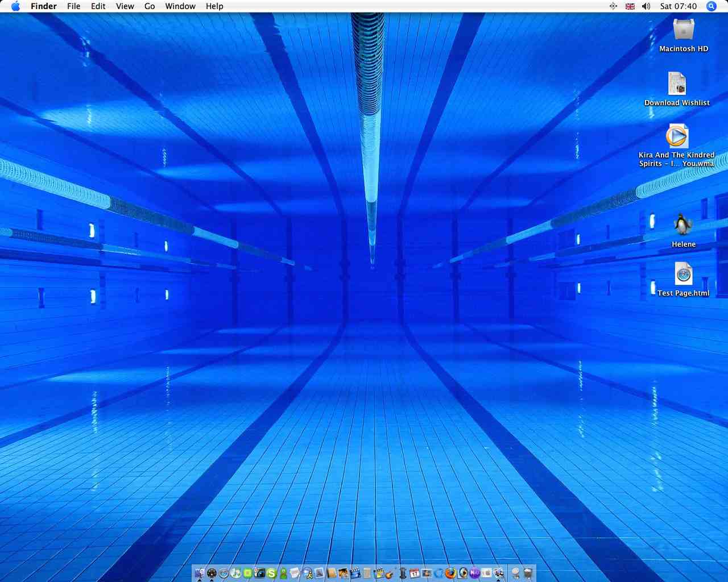Viewport: 728px width, 582px height.
Task: Click the crosshair status icon in menu bar
Action: pos(613,6)
